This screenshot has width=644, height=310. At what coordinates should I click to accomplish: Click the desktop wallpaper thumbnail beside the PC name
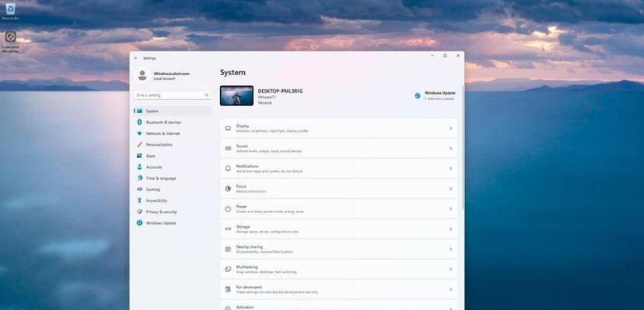tap(236, 95)
